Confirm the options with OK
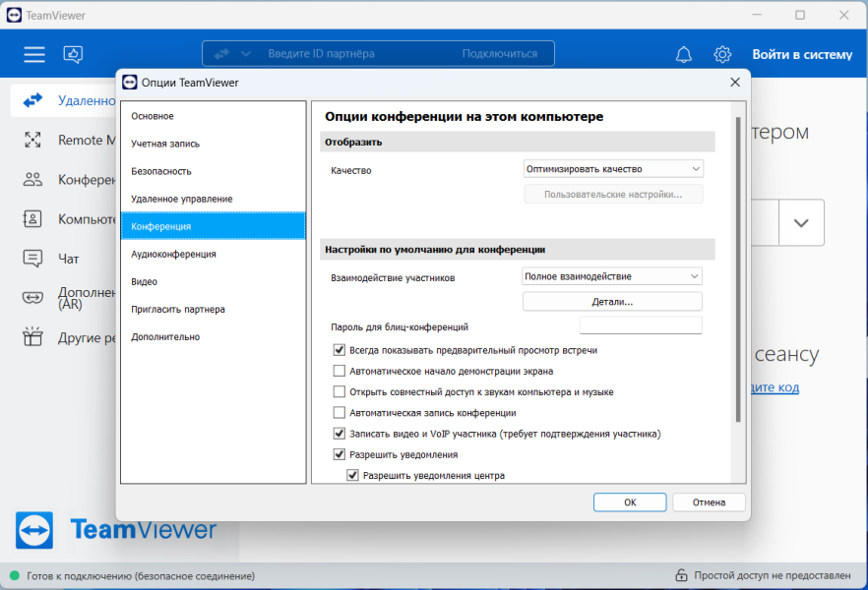This screenshot has height=590, width=868. pyautogui.click(x=630, y=502)
